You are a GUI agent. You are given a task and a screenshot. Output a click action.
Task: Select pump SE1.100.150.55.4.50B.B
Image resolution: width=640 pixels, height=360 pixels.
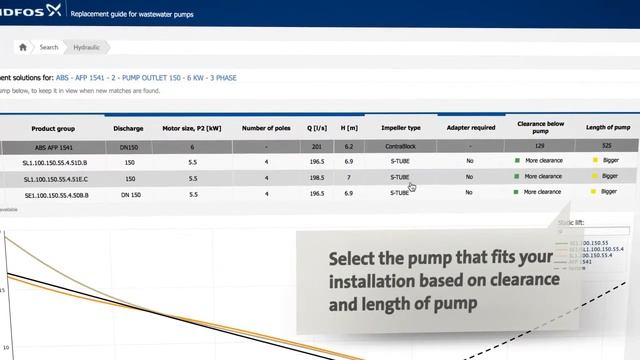(56, 196)
